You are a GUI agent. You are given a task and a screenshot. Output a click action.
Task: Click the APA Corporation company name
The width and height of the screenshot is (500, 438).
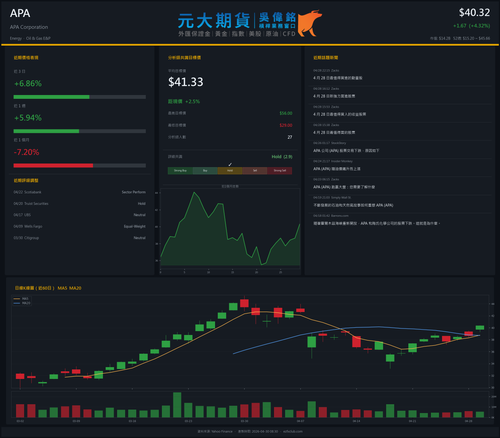[x=29, y=27]
